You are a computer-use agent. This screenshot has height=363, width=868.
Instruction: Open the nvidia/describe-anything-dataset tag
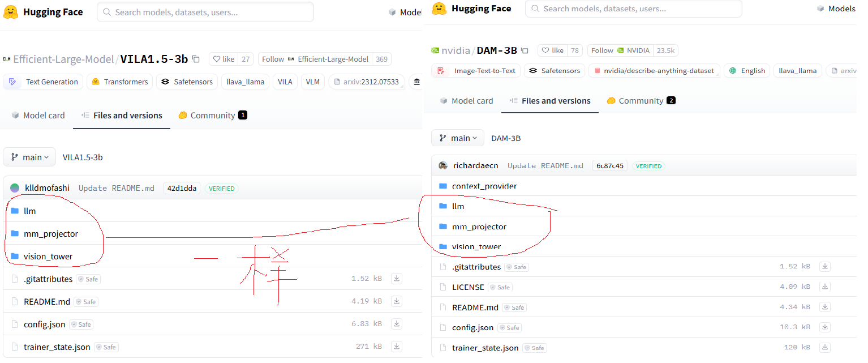coord(654,71)
